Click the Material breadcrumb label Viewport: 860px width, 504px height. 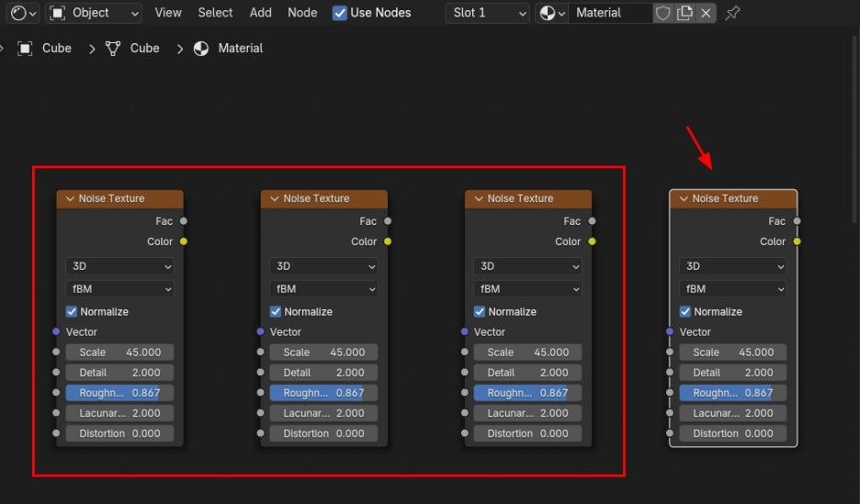[x=240, y=49]
